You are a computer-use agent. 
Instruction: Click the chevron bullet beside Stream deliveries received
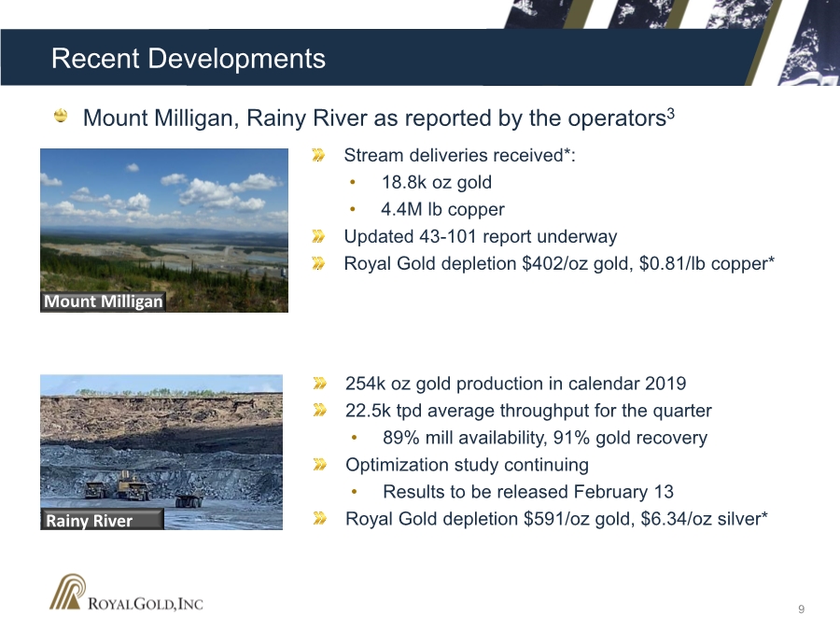coord(318,155)
